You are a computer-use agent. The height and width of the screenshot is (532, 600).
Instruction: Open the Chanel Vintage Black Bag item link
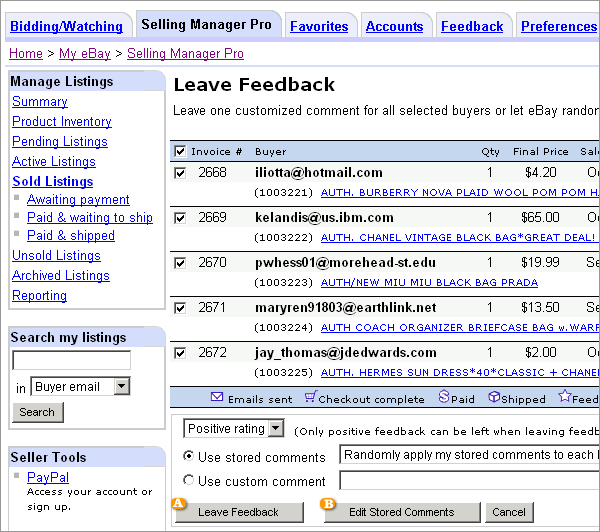(x=458, y=238)
